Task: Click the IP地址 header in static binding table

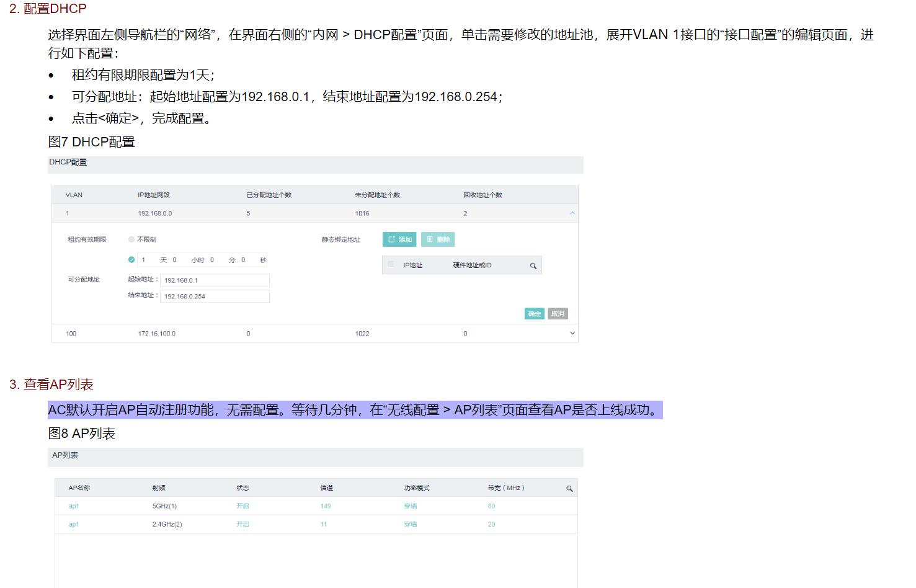Action: 413,265
